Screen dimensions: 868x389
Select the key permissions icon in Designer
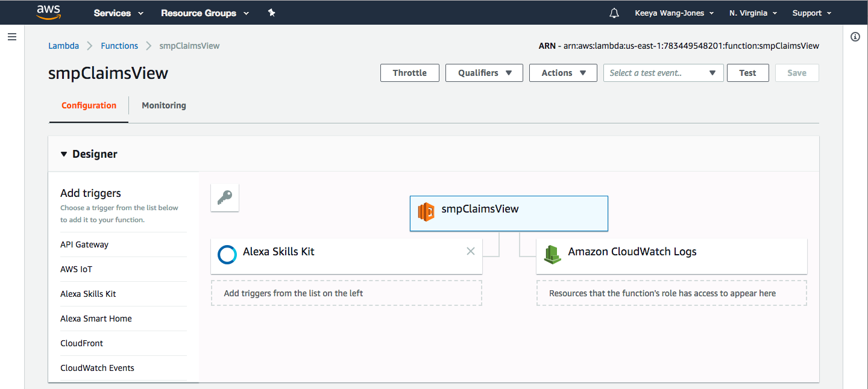[224, 197]
